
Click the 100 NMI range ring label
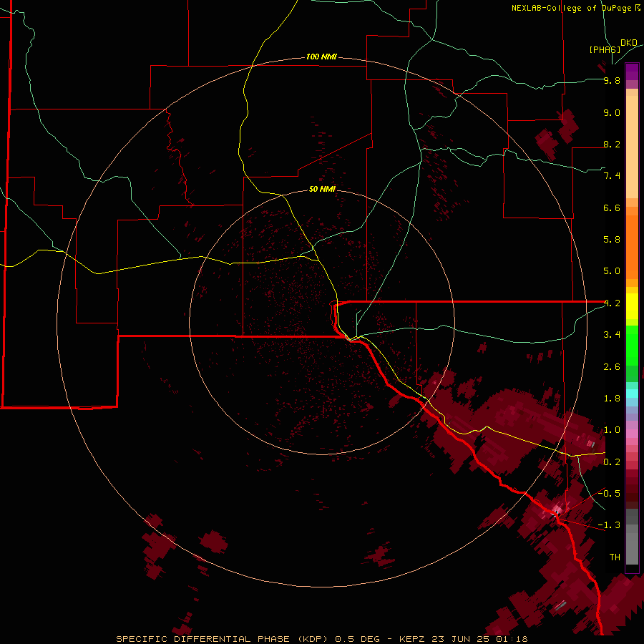(x=321, y=57)
